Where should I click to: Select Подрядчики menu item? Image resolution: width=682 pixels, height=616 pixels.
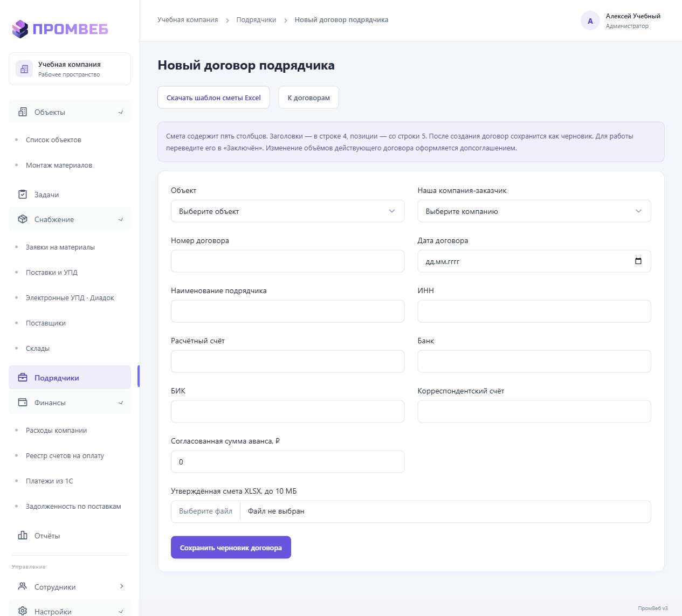point(70,378)
